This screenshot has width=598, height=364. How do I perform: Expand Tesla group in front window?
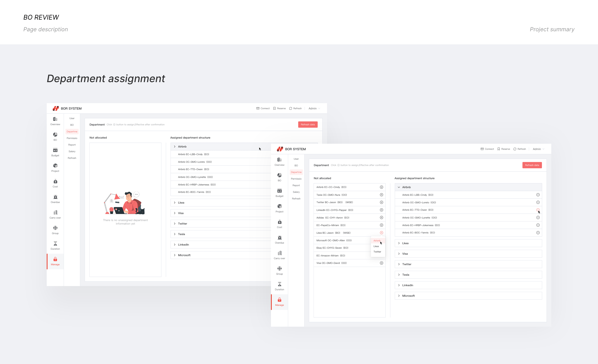[x=399, y=275]
